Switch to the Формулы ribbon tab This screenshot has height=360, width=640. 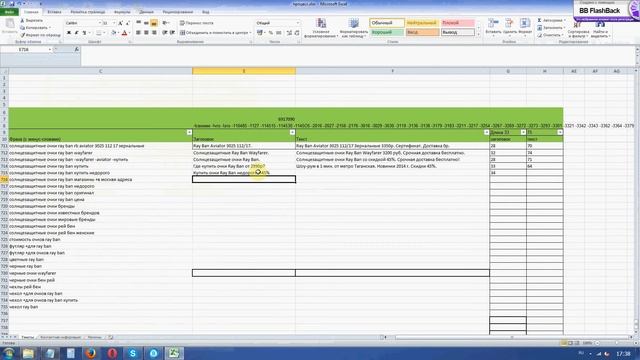point(122,12)
